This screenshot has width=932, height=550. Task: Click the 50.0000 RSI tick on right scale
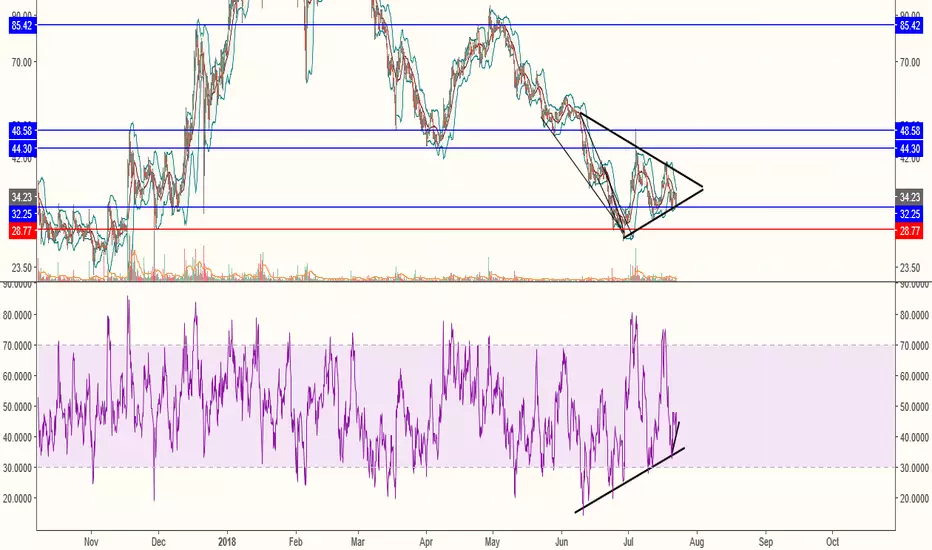(914, 407)
